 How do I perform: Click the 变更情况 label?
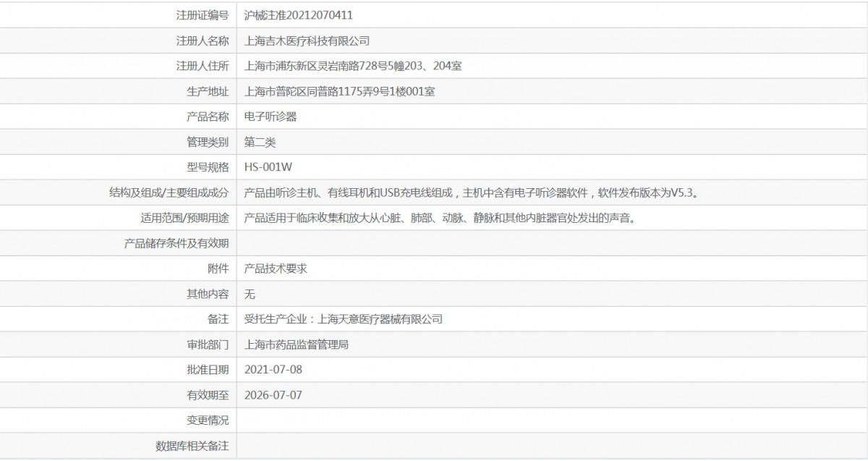click(208, 420)
